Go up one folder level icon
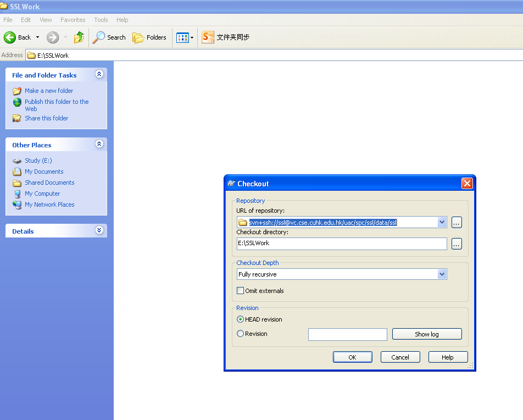523x420 pixels. 79,37
